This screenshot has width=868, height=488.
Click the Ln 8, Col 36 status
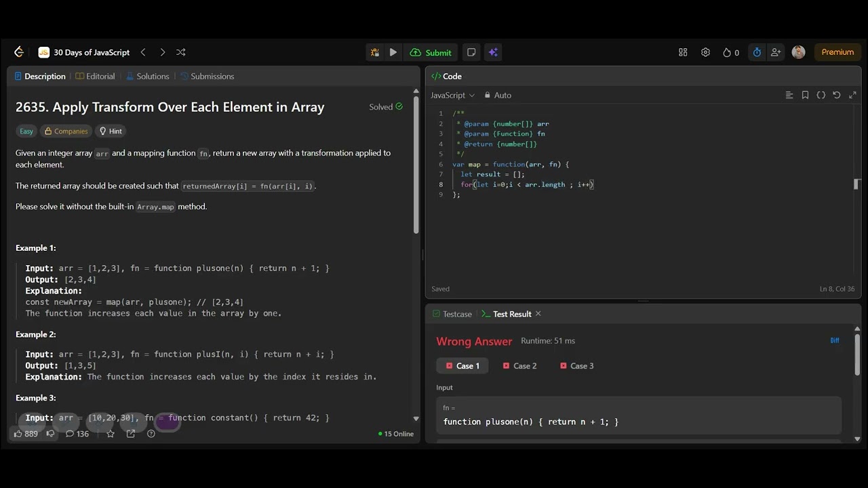[x=837, y=289]
